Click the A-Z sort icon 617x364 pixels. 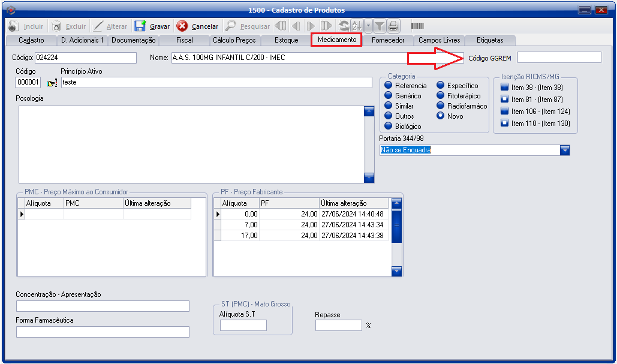(357, 26)
